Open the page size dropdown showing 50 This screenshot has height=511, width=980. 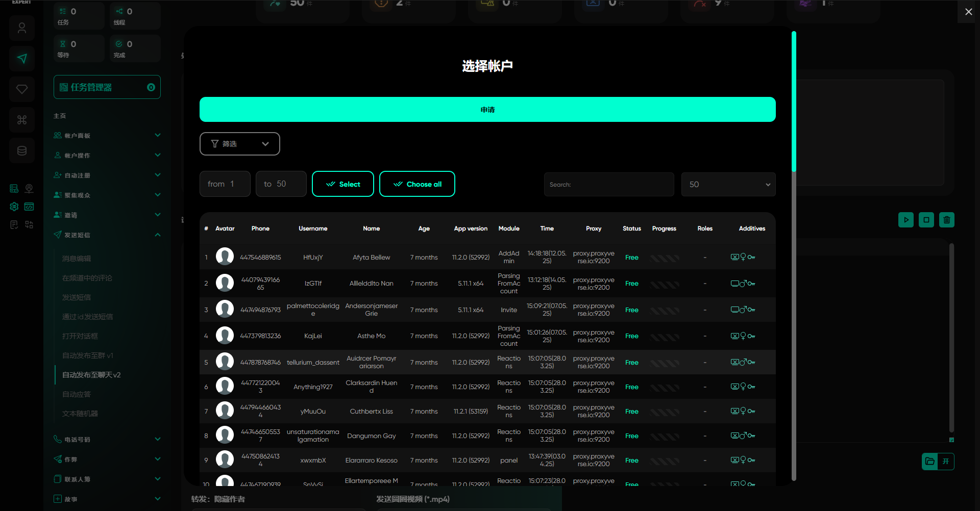point(728,185)
